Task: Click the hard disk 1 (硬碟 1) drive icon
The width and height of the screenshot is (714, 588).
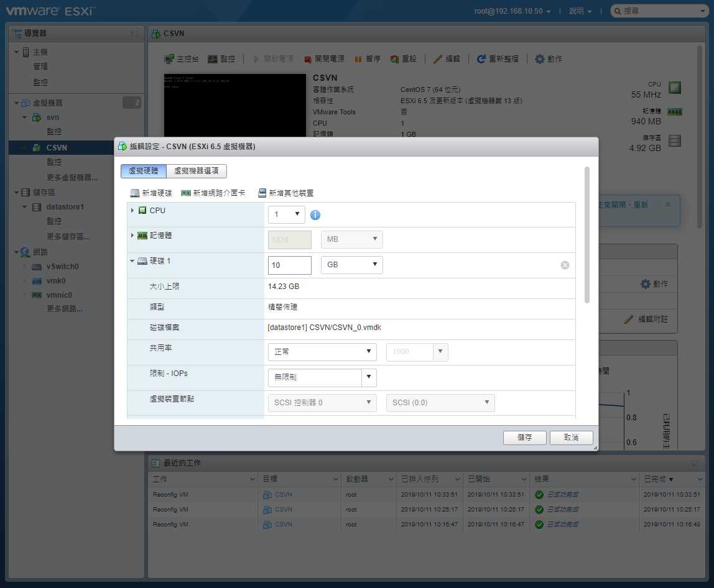Action: tap(142, 261)
